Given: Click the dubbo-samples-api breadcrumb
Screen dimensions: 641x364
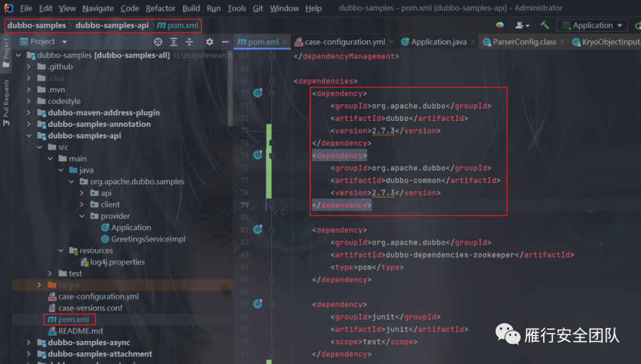Looking at the screenshot, I should 112,25.
